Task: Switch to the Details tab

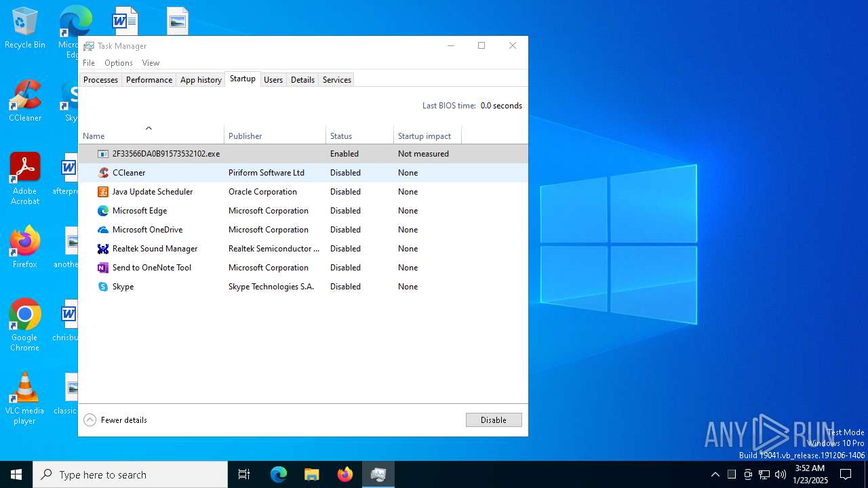Action: [x=302, y=80]
